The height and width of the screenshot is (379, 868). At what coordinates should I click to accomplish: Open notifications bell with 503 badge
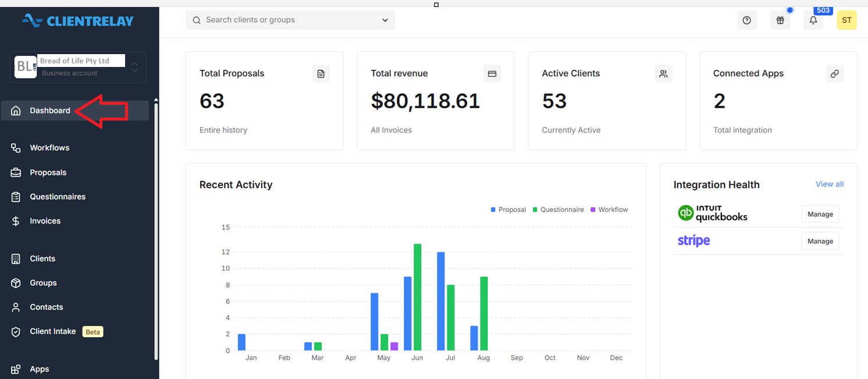click(x=813, y=20)
